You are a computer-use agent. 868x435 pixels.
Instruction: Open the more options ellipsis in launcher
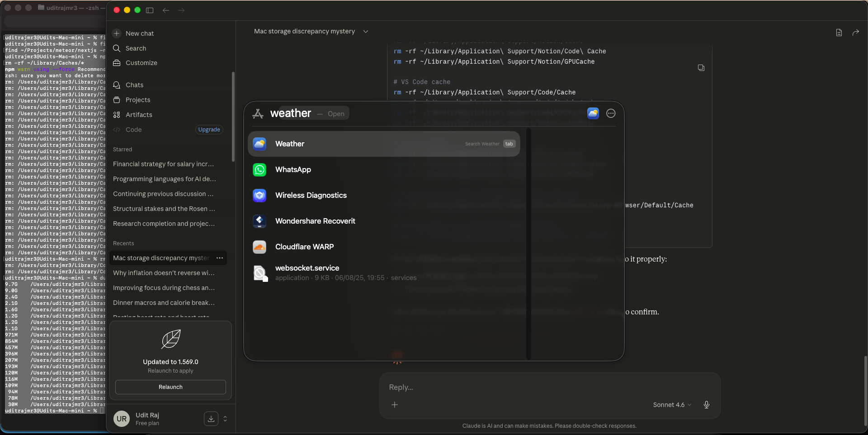tap(611, 114)
